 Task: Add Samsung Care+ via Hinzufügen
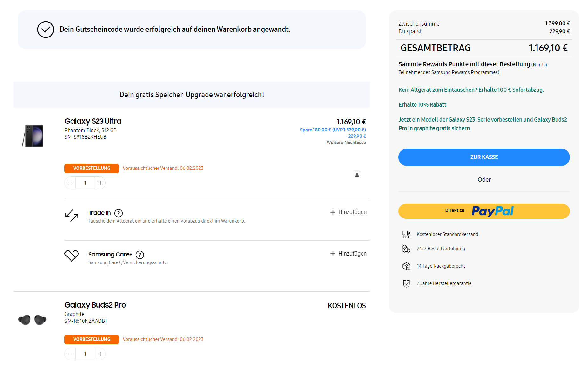point(348,254)
